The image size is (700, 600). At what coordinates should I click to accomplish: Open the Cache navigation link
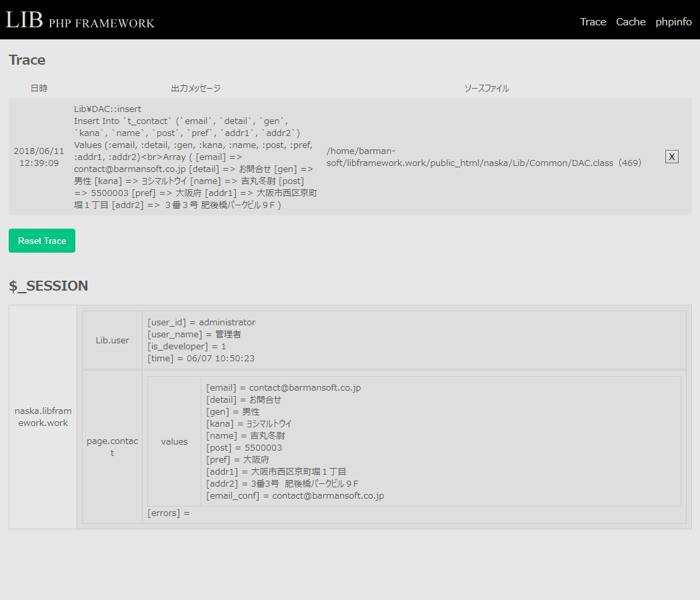(x=630, y=22)
